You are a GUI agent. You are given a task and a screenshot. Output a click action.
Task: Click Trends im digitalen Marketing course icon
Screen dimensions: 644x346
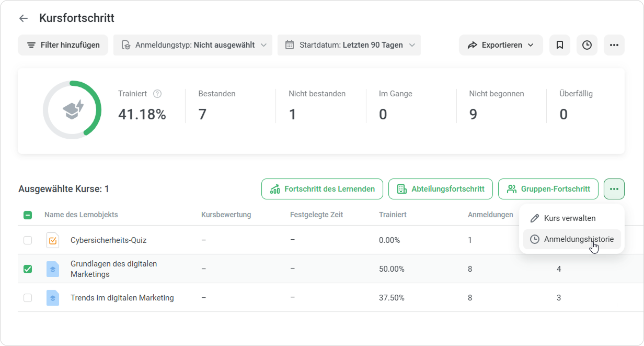(x=53, y=298)
